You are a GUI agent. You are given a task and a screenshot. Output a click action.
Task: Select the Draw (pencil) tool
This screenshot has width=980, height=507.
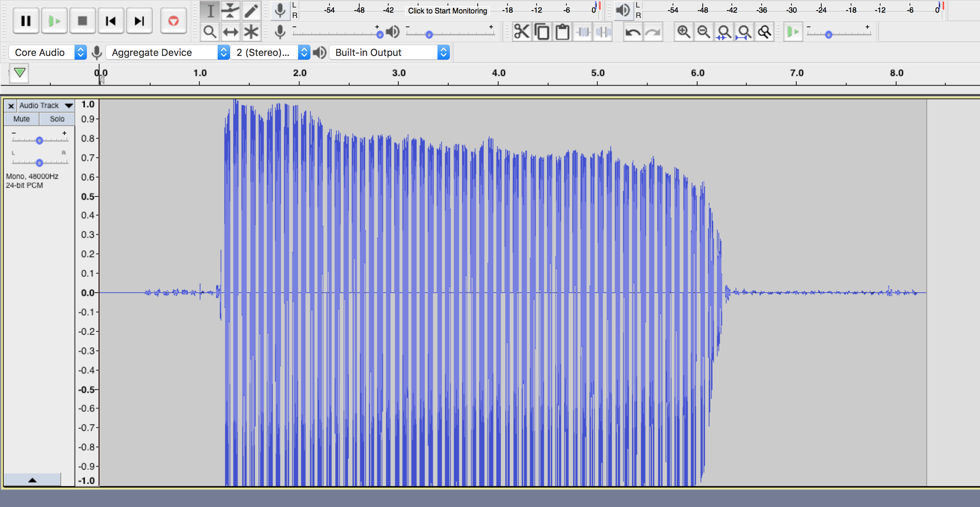click(x=251, y=11)
